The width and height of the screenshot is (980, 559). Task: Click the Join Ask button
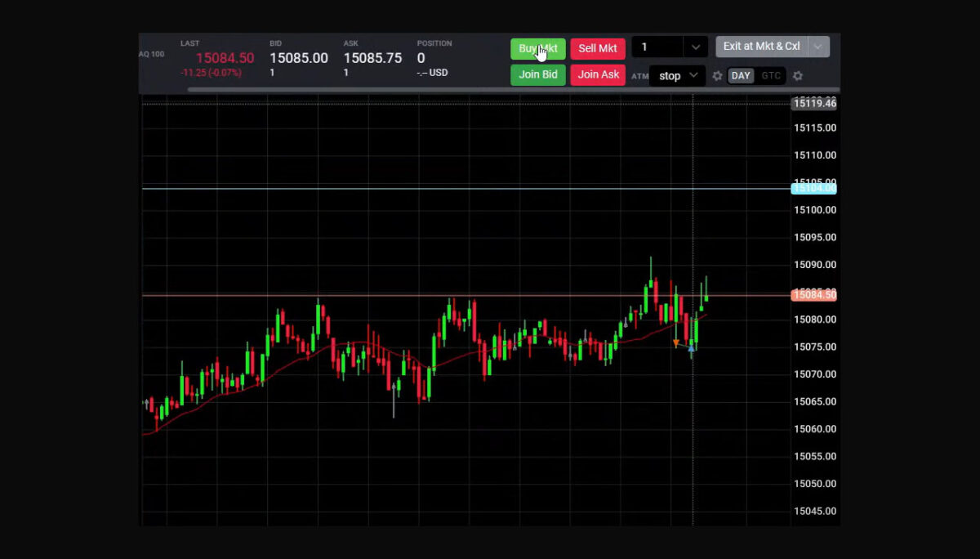pyautogui.click(x=597, y=74)
